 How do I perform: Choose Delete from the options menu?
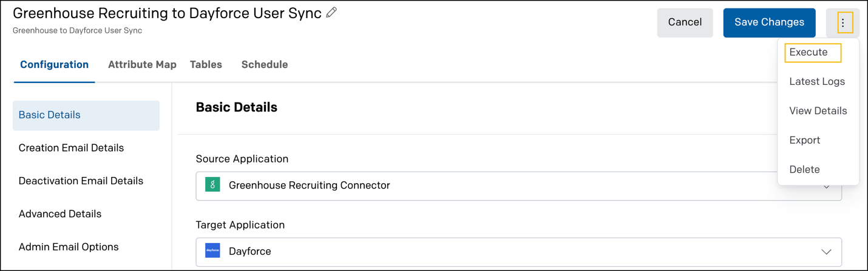(x=804, y=169)
